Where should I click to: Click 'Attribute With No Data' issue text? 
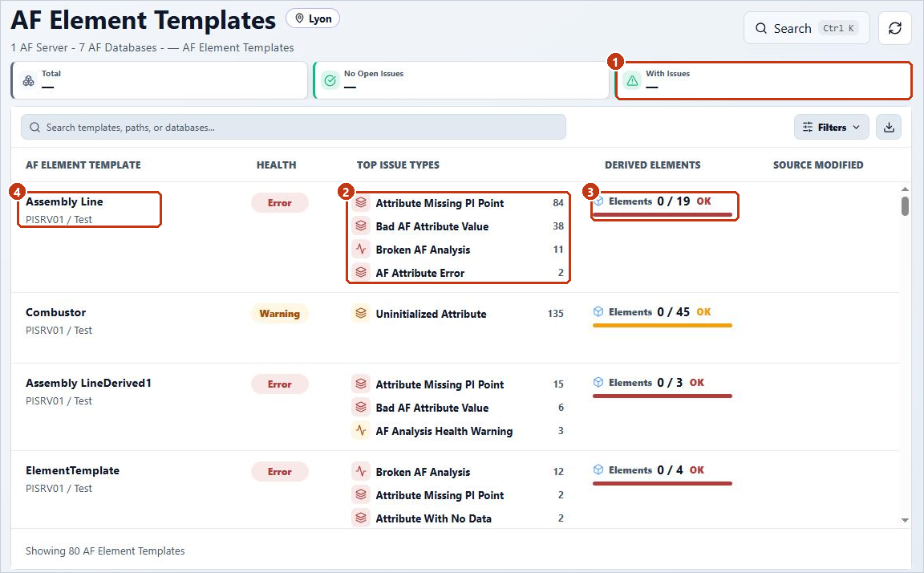(x=434, y=518)
